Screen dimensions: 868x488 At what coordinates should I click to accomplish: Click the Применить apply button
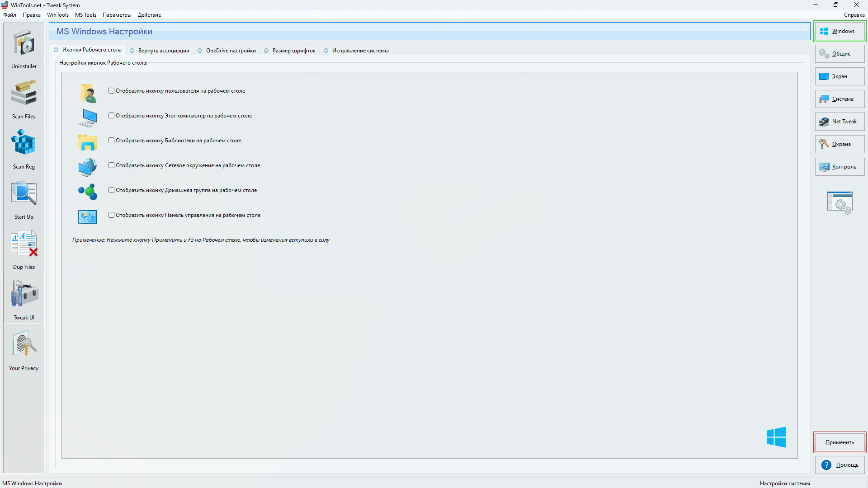coord(840,442)
